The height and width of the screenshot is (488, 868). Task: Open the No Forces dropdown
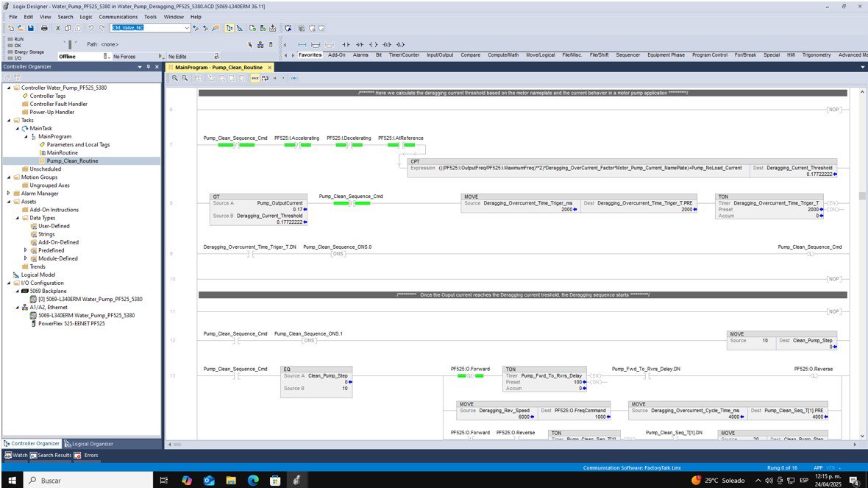pyautogui.click(x=160, y=57)
